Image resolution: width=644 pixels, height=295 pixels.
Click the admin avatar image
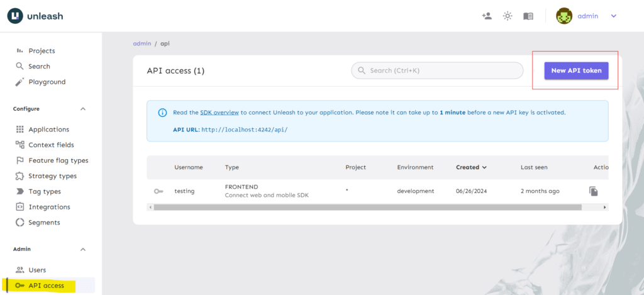pos(563,16)
